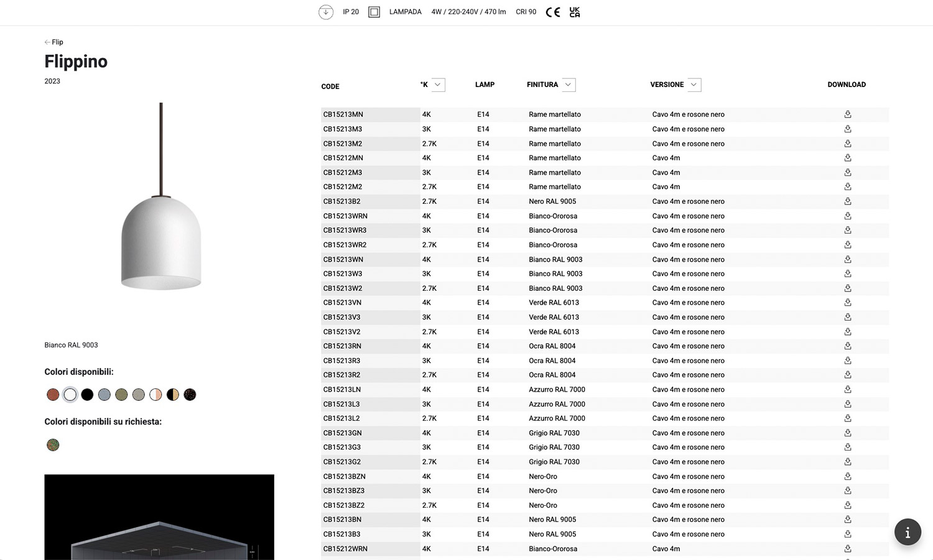Download the CB15213WRN spec sheet
933x560 pixels.
(847, 216)
